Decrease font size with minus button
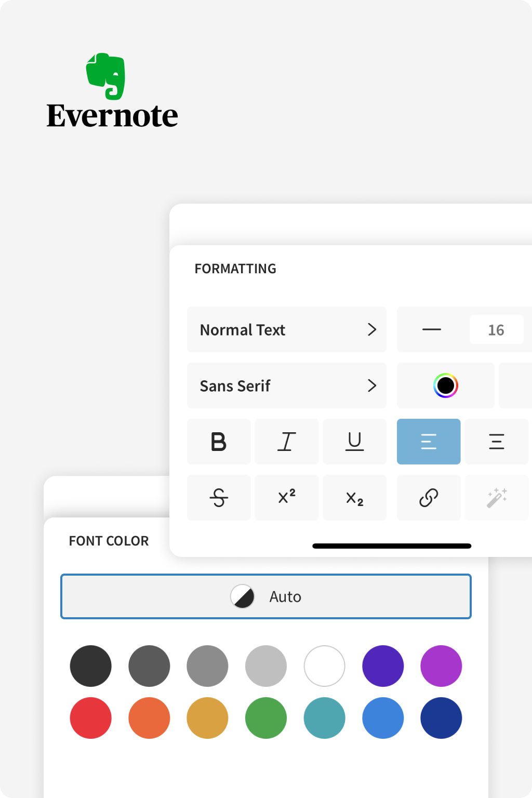The height and width of the screenshot is (798, 532). coord(432,329)
